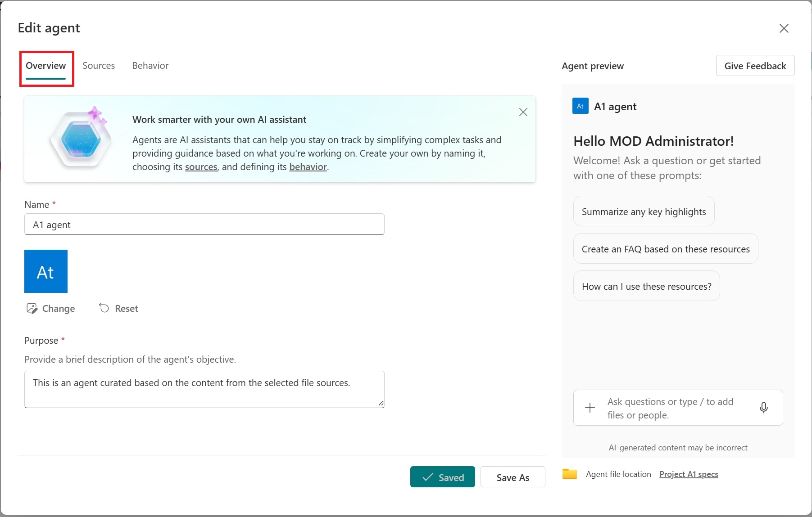
Task: Click into the agent Name input field
Action: 204,224
